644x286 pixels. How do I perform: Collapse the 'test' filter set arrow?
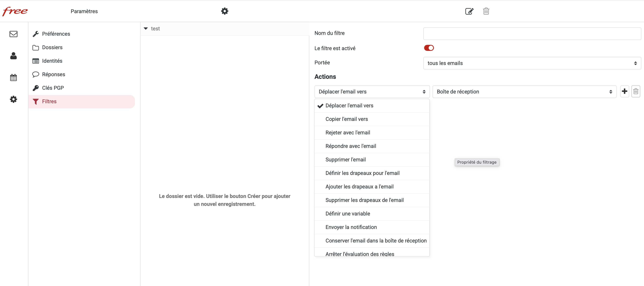[x=146, y=29]
